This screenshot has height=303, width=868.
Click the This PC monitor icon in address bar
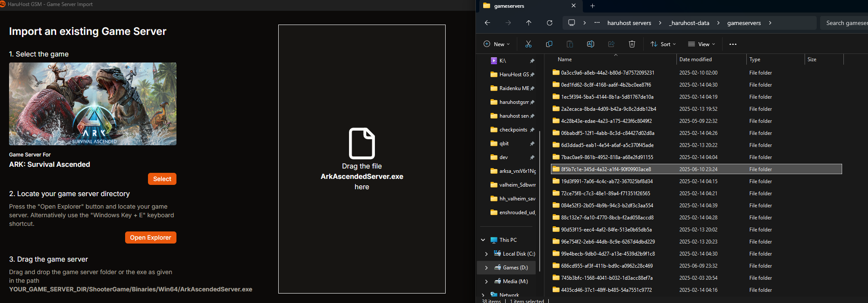pyautogui.click(x=572, y=23)
